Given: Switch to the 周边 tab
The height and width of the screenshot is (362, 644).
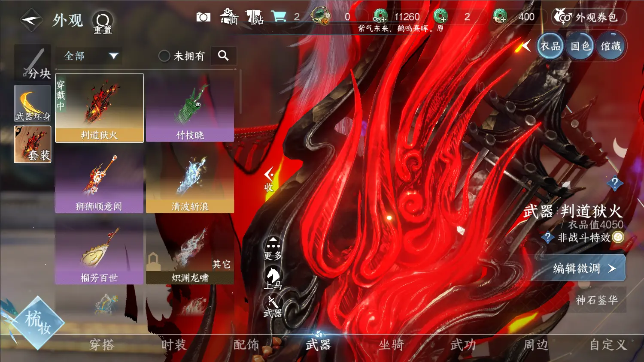Looking at the screenshot, I should click(536, 345).
